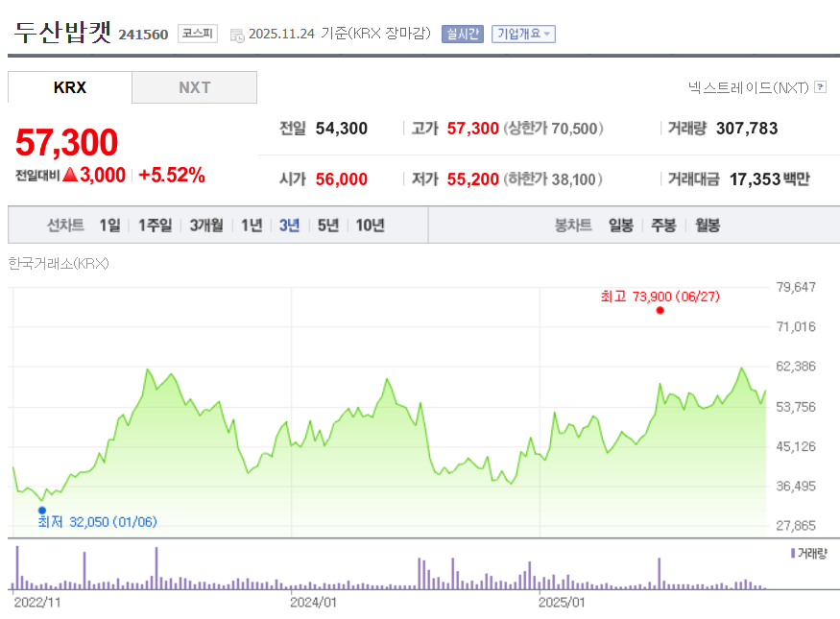Click the 두산밥캣 stock name heading
This screenshot has height=619, width=840.
pyautogui.click(x=62, y=32)
